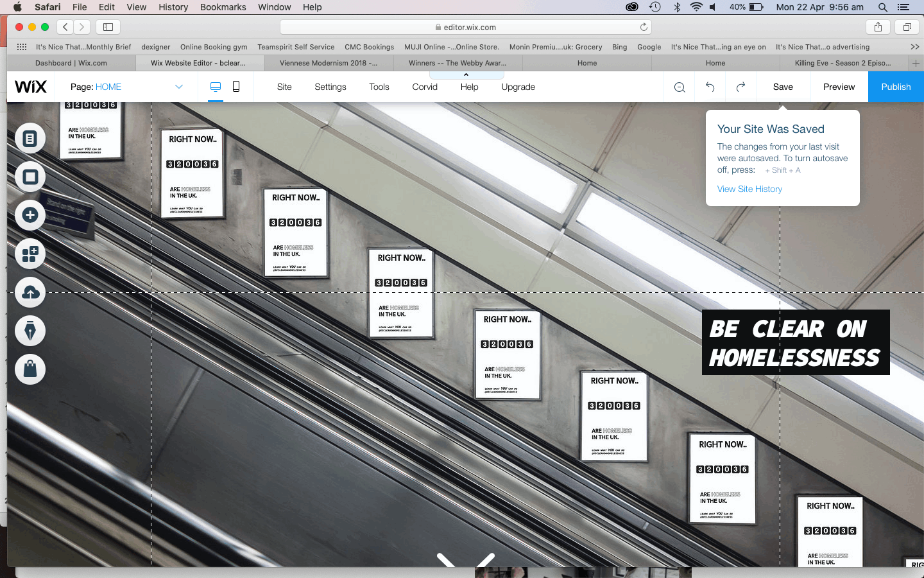The width and height of the screenshot is (924, 578).
Task: Open the Background panel square icon
Action: pos(30,177)
